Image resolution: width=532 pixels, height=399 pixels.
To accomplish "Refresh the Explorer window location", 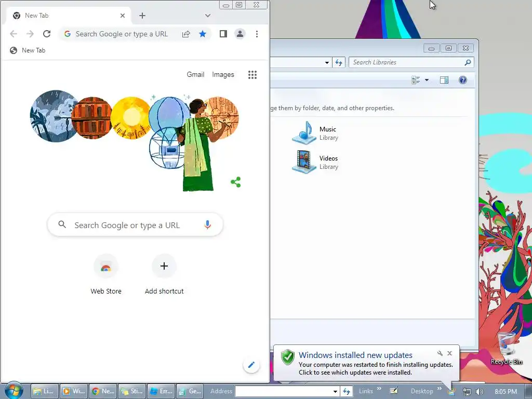I will [339, 62].
